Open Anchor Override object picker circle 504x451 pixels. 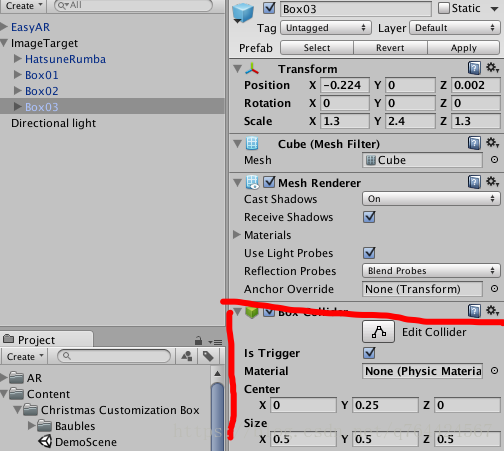click(494, 289)
